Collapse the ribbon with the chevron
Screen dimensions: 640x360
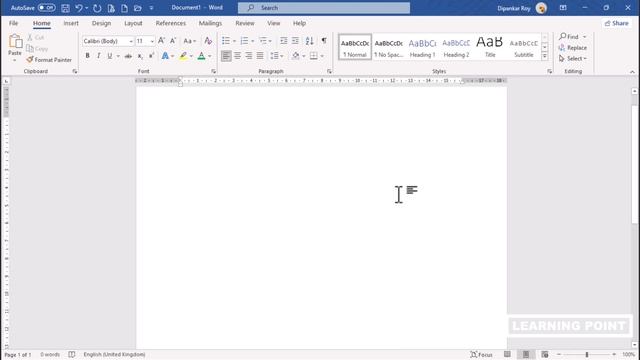coord(632,72)
